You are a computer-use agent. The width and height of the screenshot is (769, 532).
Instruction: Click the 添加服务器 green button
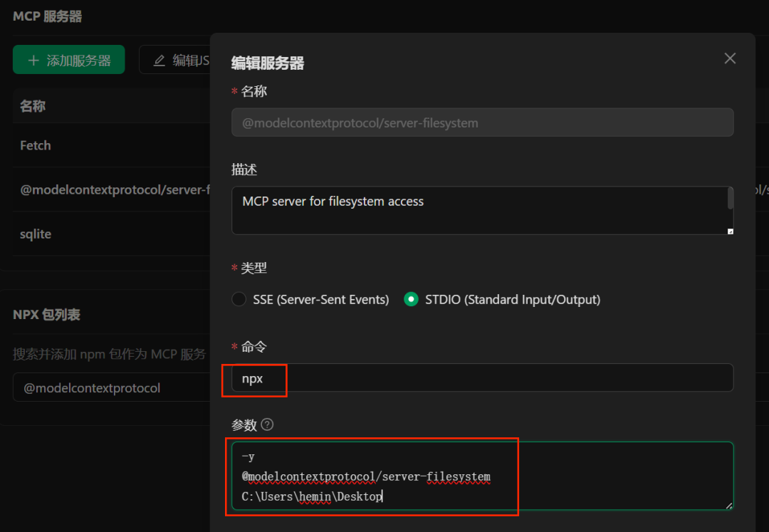(x=68, y=59)
